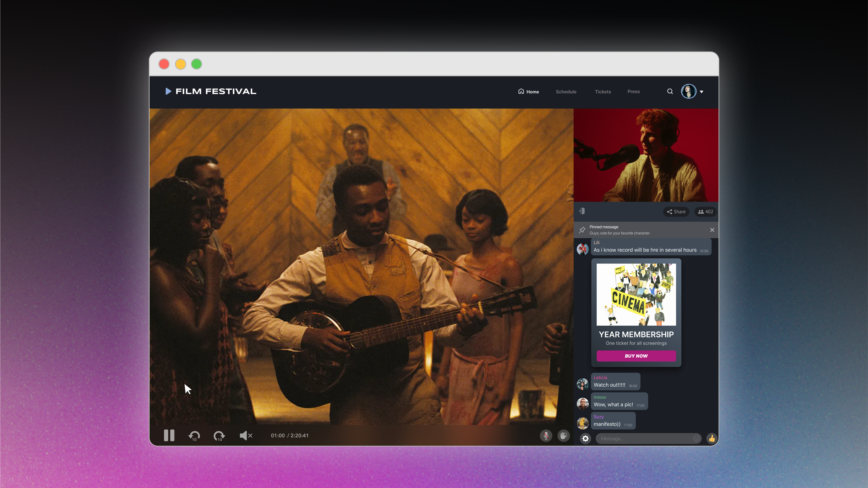Click the elapsed time 01:00 display
Viewport: 868px width, 488px height.
coord(278,436)
